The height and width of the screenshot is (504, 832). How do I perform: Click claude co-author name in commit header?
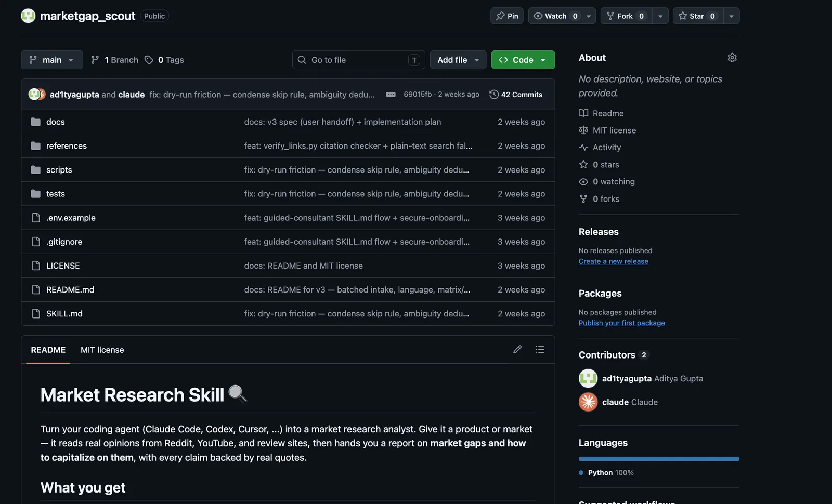[132, 95]
